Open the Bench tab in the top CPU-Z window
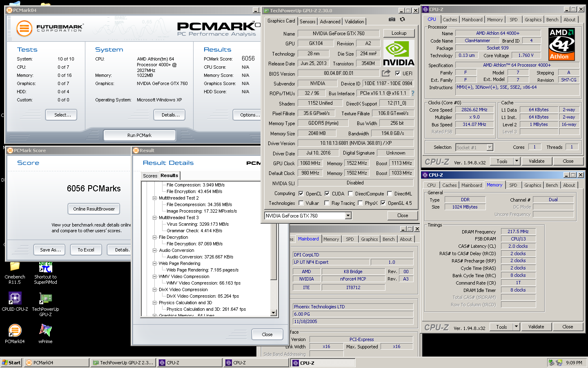Viewport: 588px width, 368px height. click(552, 20)
